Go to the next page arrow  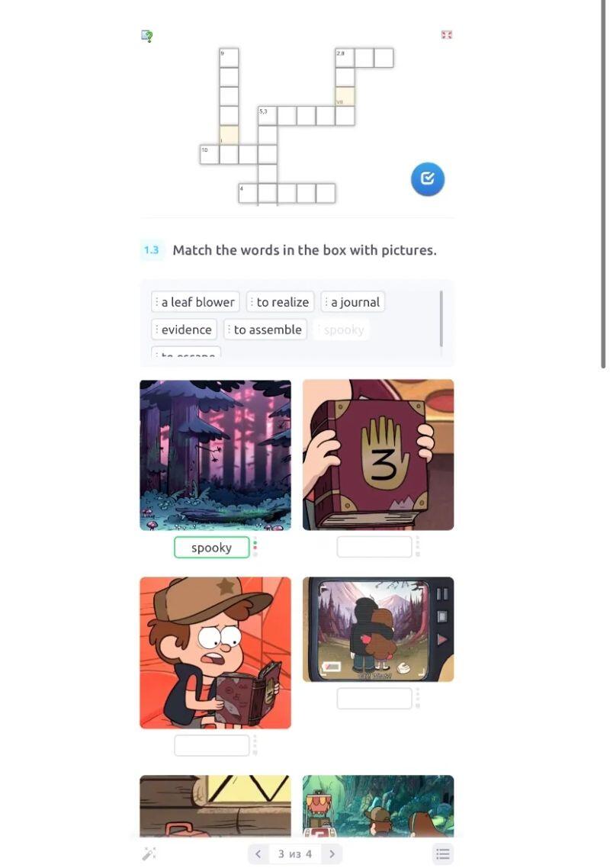332,854
